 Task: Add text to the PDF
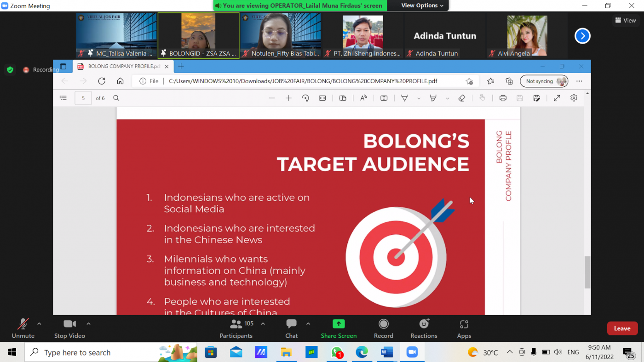384,98
